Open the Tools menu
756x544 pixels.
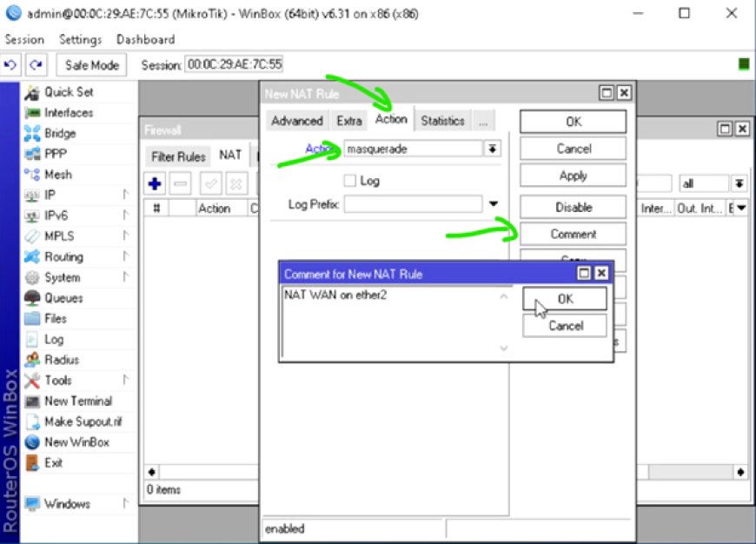(58, 381)
